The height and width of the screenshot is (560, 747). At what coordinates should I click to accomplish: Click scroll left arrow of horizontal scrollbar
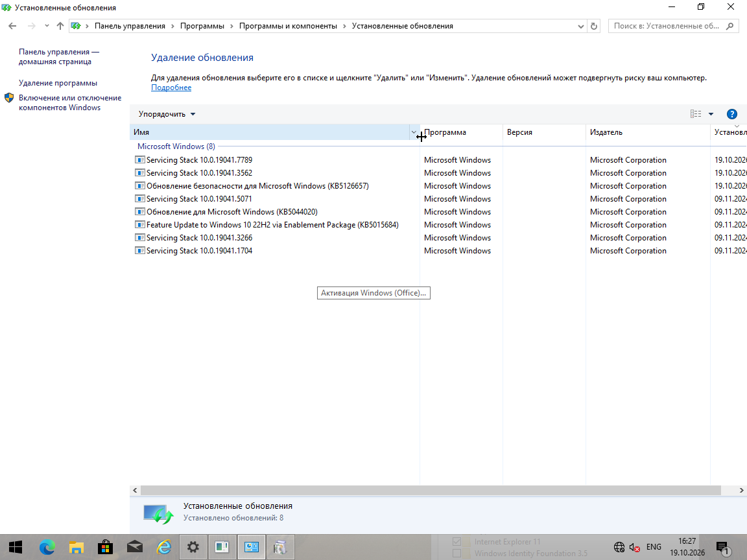point(135,491)
